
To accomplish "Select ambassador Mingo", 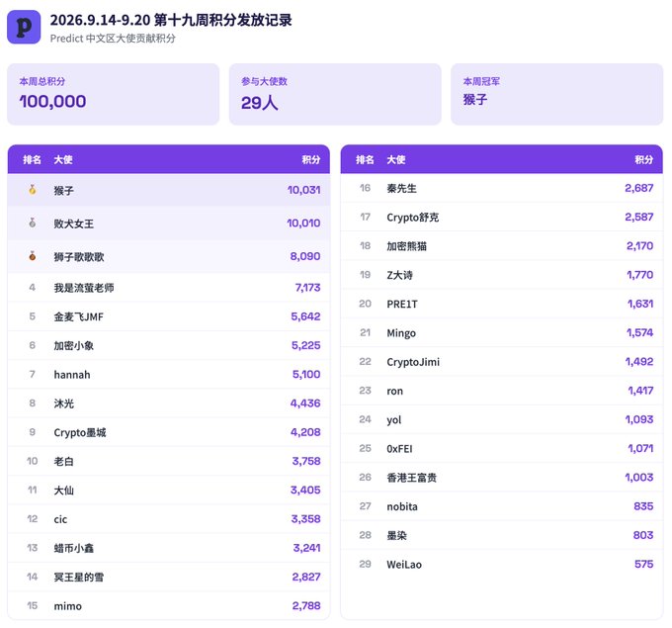I will pyautogui.click(x=401, y=333).
